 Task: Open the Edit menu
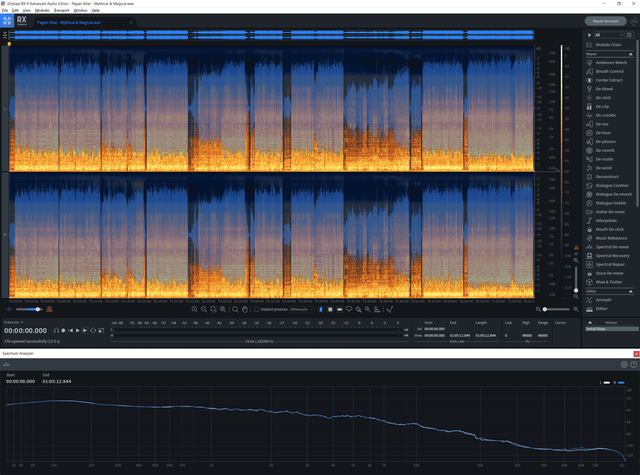[15, 10]
